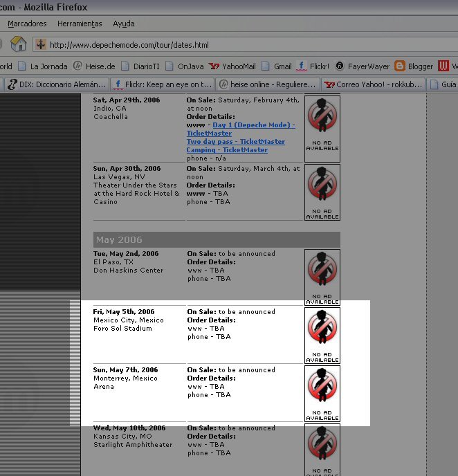The image size is (458, 476).
Task: Click the No Ad image for Indio, CA
Action: 322,129
